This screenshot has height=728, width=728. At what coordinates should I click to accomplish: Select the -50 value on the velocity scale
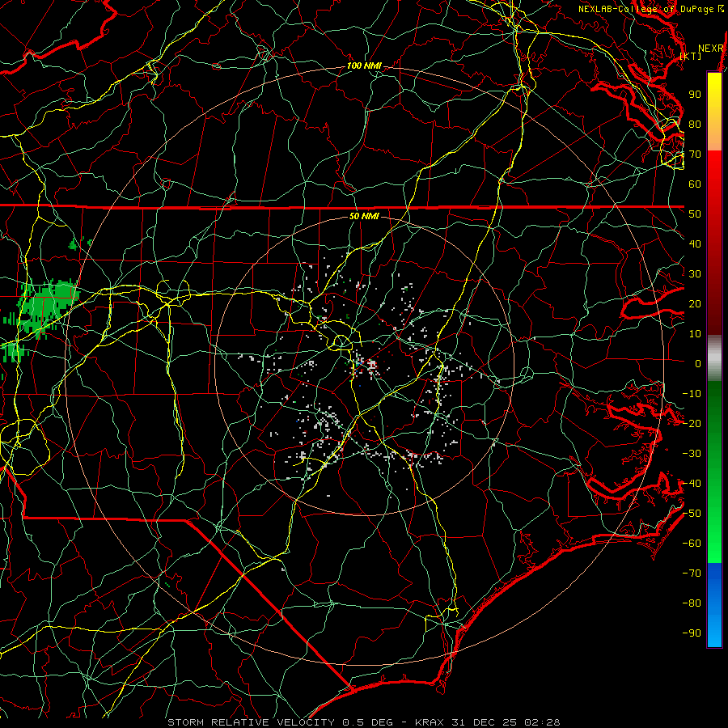[692, 514]
